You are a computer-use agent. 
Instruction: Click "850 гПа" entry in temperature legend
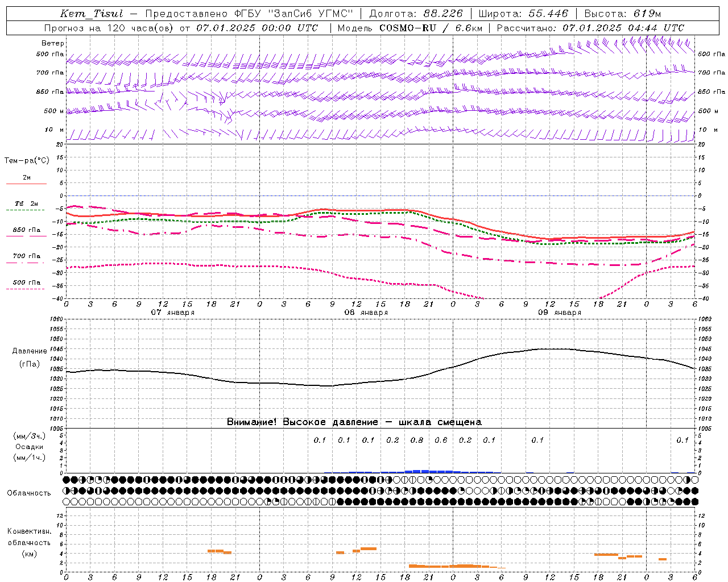27,230
